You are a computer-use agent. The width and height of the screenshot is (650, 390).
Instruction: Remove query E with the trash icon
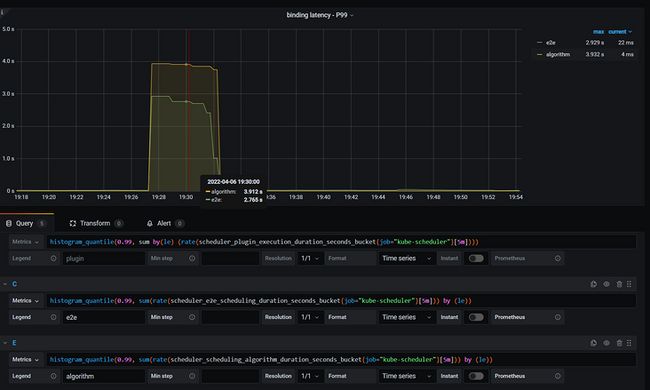pyautogui.click(x=619, y=343)
